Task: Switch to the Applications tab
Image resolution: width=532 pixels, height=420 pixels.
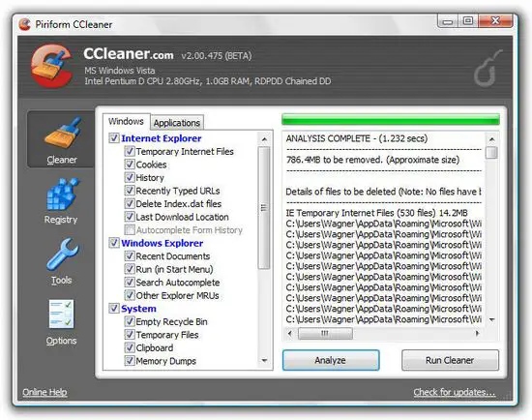Action: click(177, 123)
